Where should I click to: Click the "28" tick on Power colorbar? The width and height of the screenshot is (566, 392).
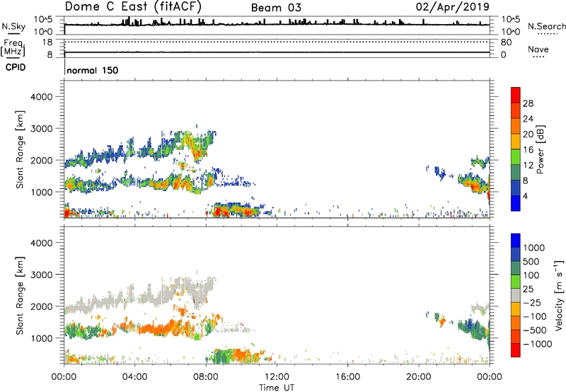point(528,103)
